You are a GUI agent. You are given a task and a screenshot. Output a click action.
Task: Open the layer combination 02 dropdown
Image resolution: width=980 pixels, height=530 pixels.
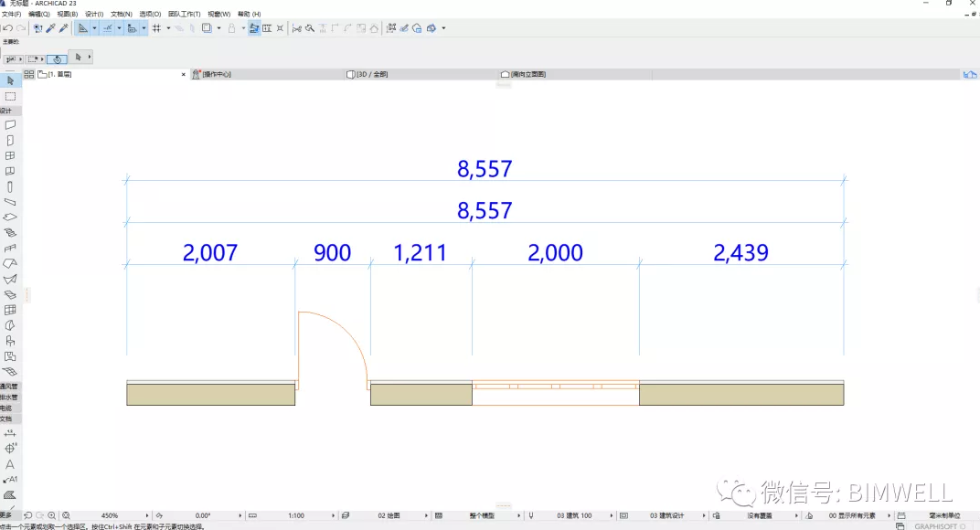point(426,515)
